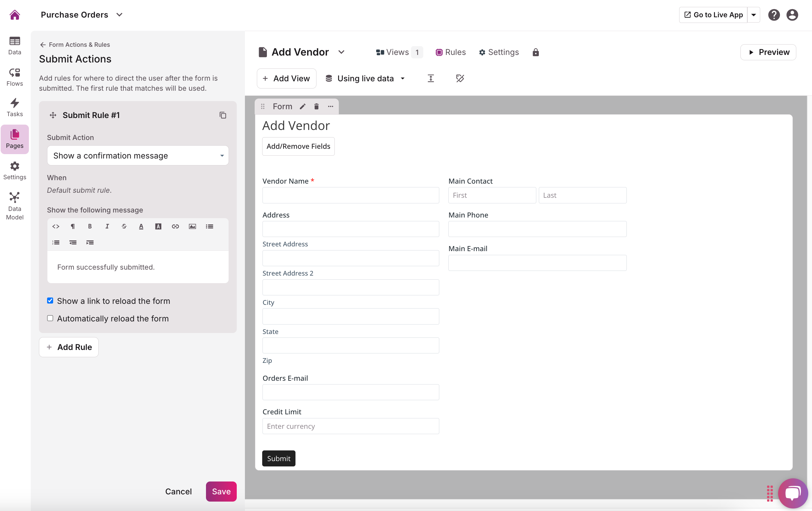Open the Flows section in sidebar

tap(15, 77)
